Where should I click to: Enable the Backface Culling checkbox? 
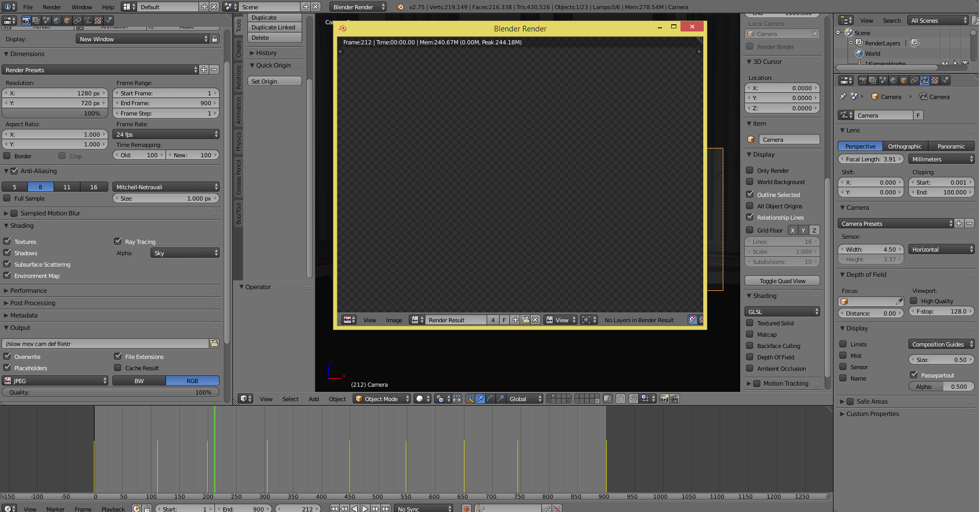[750, 345]
